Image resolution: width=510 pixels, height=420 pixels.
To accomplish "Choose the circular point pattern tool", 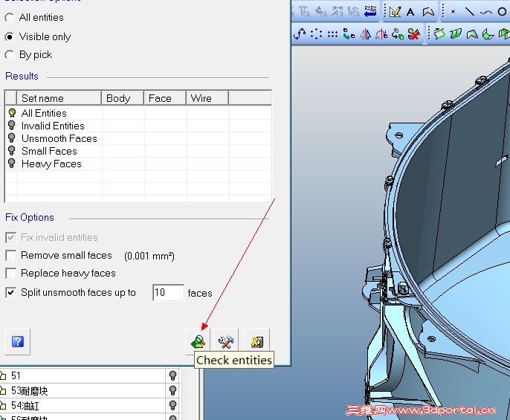I will 316,34.
